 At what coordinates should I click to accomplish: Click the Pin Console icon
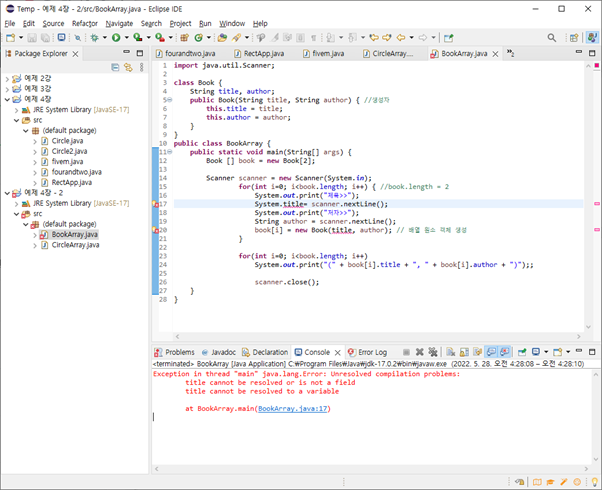point(522,352)
